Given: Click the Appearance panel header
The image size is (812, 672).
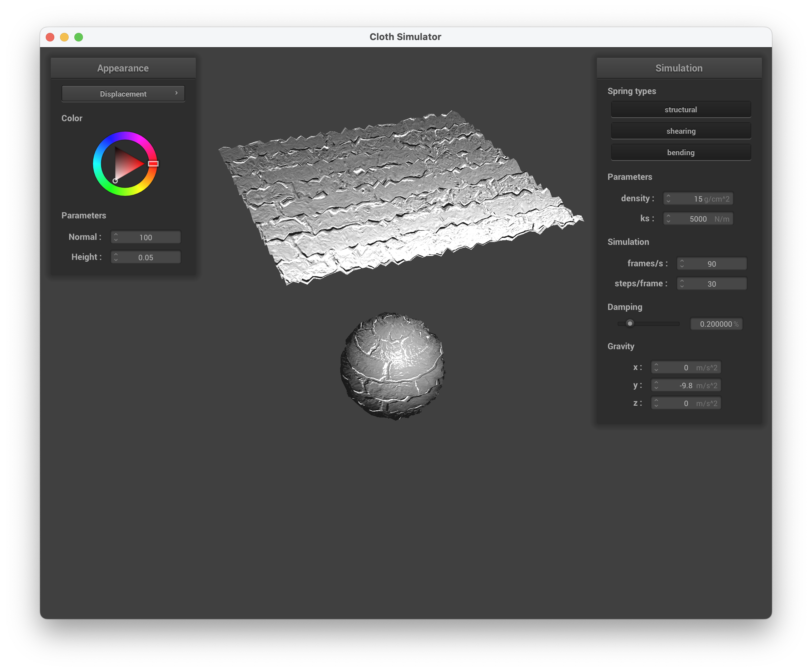Looking at the screenshot, I should pos(123,68).
